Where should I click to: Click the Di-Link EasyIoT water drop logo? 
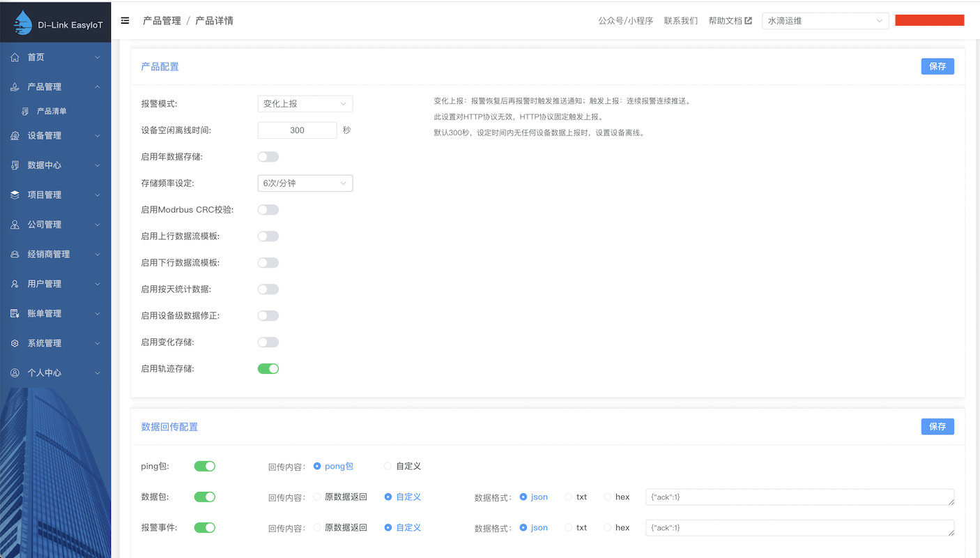click(24, 23)
